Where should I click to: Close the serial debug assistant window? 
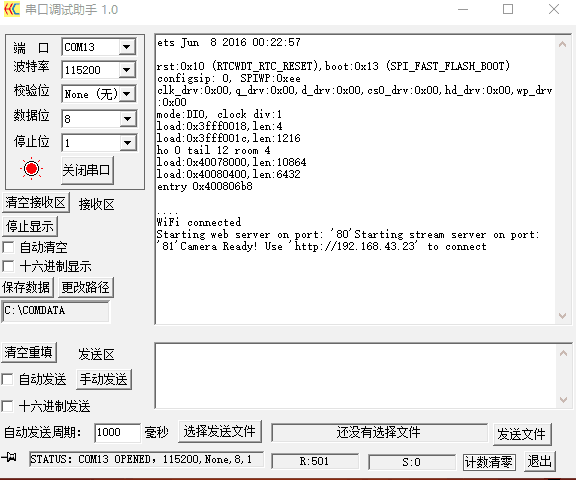coord(554,9)
